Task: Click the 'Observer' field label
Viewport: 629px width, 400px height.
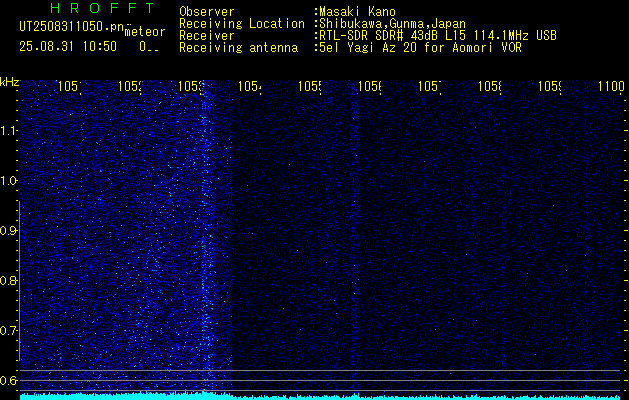Action: (x=207, y=12)
